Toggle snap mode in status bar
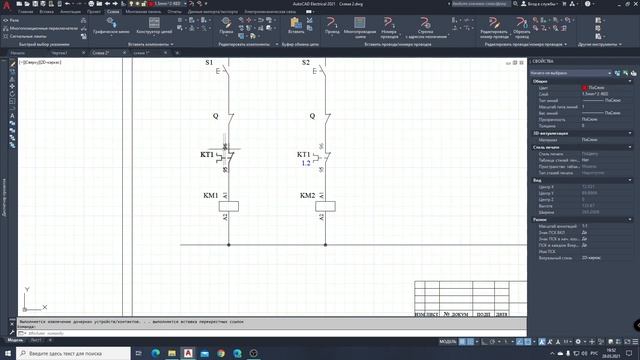 pyautogui.click(x=470, y=342)
